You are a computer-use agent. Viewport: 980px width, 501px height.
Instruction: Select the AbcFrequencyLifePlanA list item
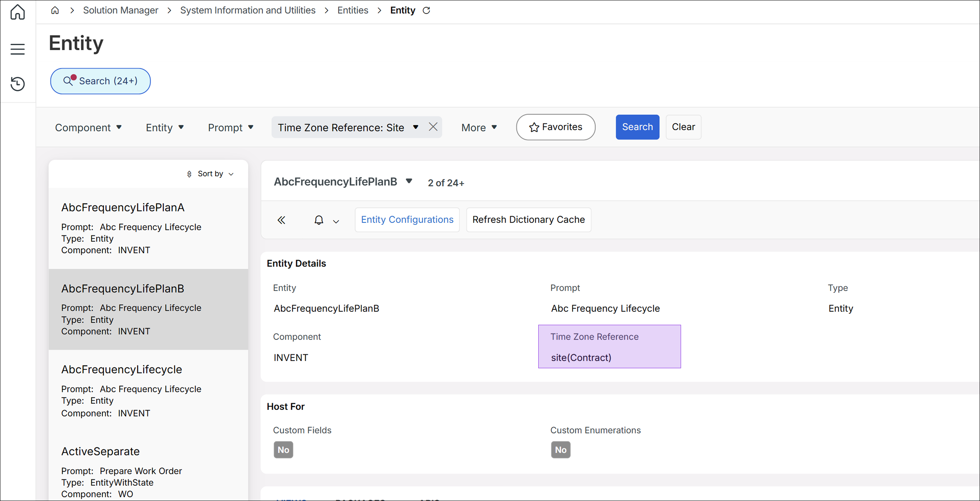pyautogui.click(x=148, y=228)
